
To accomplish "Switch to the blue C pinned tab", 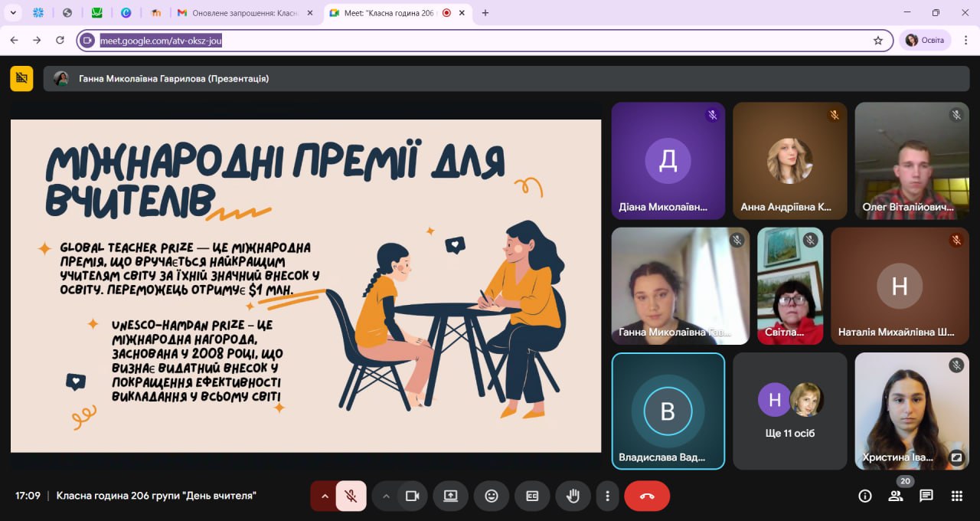I will tap(126, 13).
